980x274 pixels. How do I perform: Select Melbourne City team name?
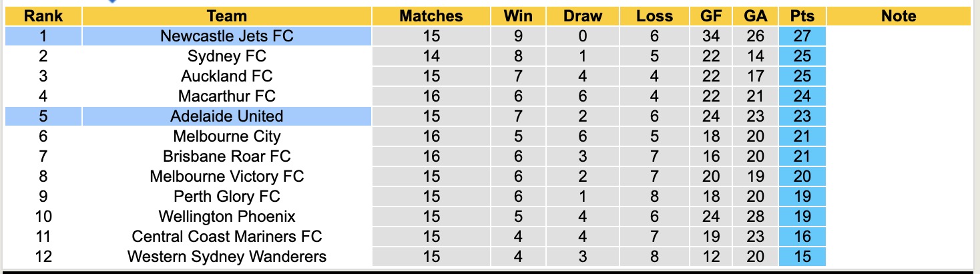(226, 136)
